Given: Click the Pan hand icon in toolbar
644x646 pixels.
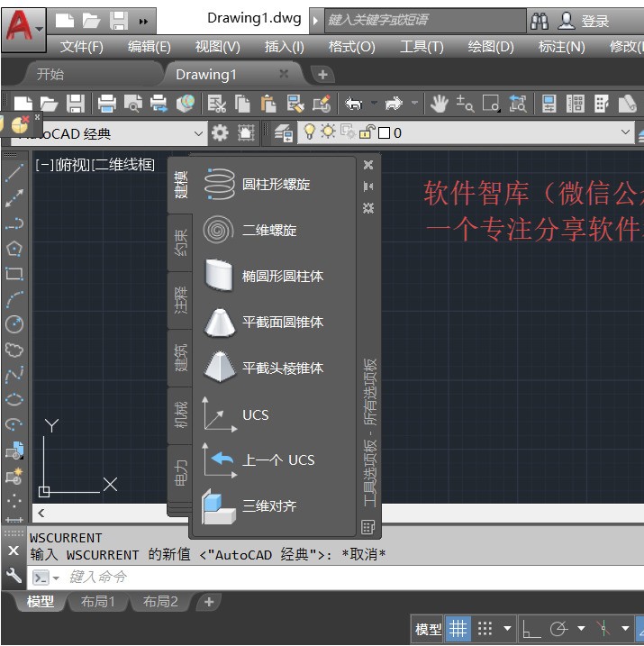Looking at the screenshot, I should click(439, 104).
